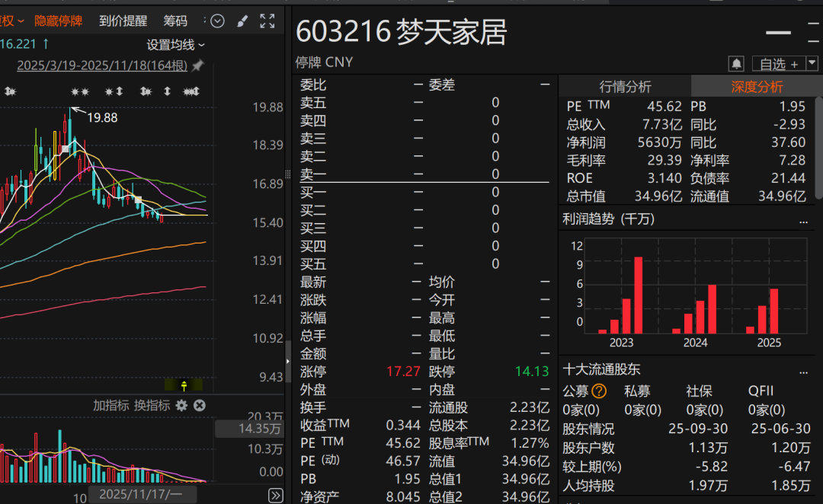Select the paintbrush drawing tool icon
The width and height of the screenshot is (823, 504).
(242, 21)
